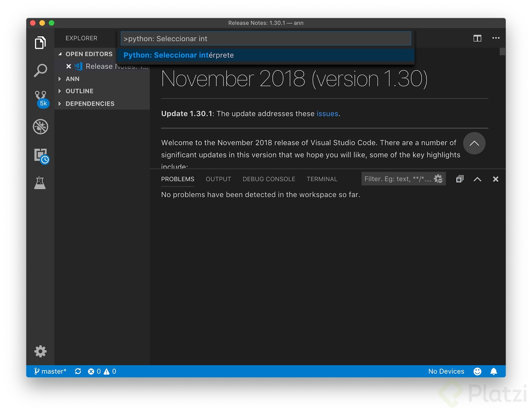Open the Extensions view icon
The image size is (532, 412).
(41, 156)
